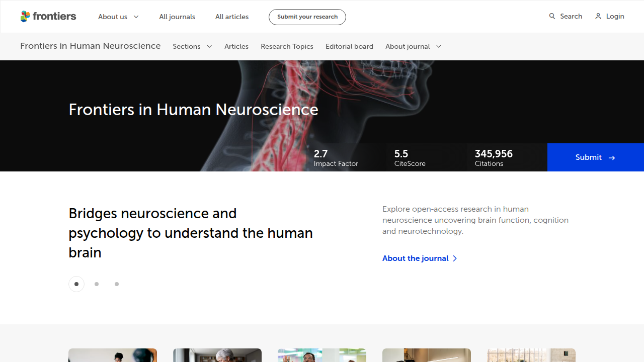
Task: Click the Login link text
Action: [615, 16]
